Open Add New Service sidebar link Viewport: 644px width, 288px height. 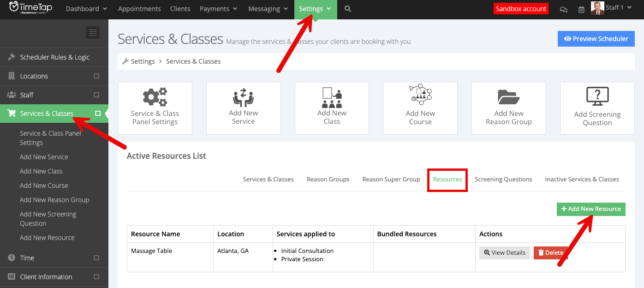click(44, 157)
